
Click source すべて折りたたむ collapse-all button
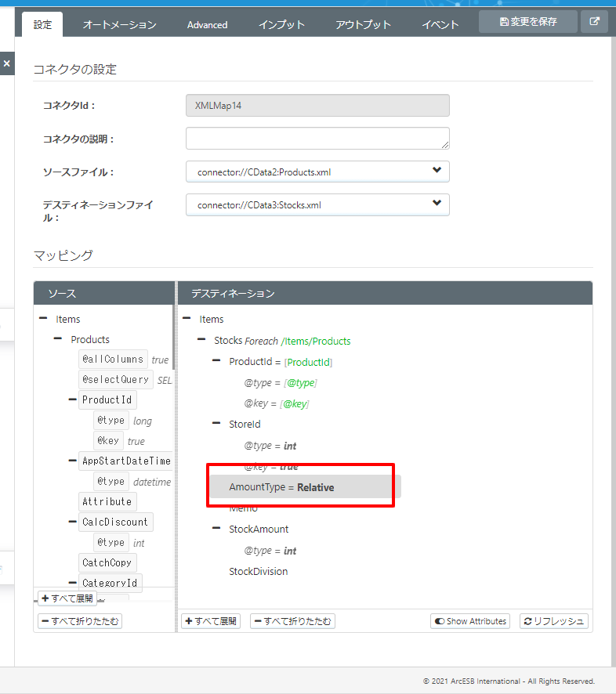tap(80, 621)
